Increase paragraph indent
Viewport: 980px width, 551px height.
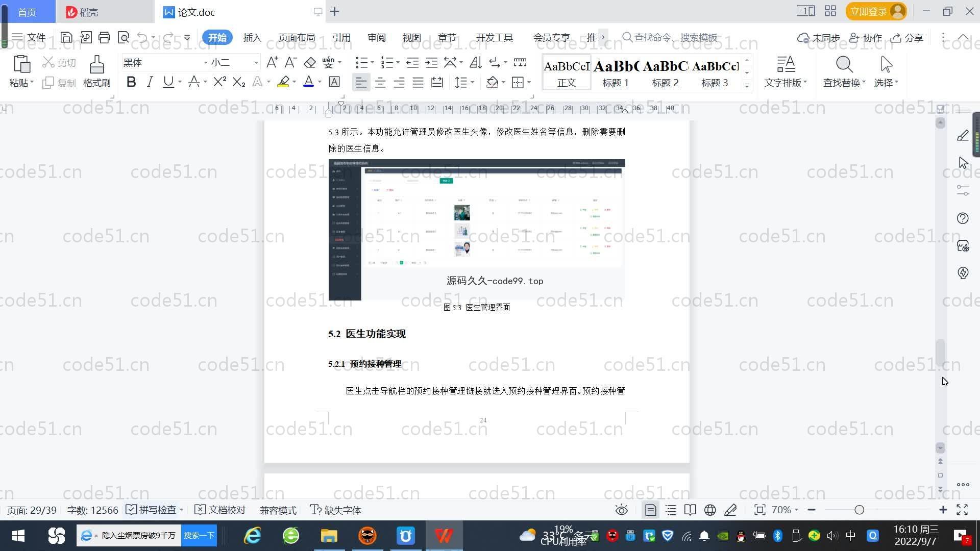click(431, 62)
